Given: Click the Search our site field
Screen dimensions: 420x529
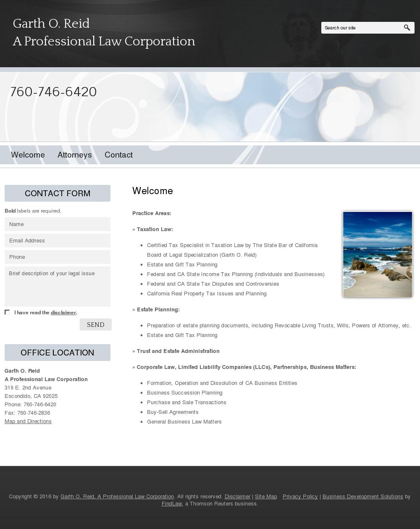Looking at the screenshot, I should (x=362, y=28).
